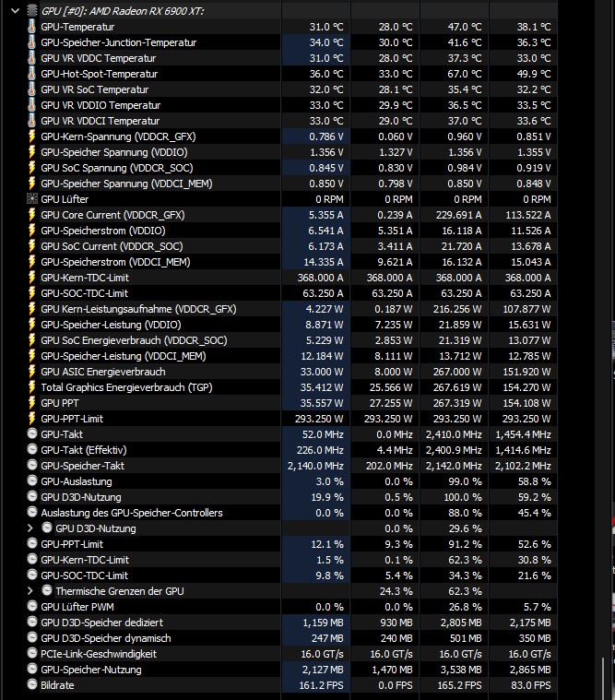The width and height of the screenshot is (615, 700).
Task: Click lightning icon of GPU-Kern-Spannung (VDDCR_GFX)
Action: coord(31,136)
